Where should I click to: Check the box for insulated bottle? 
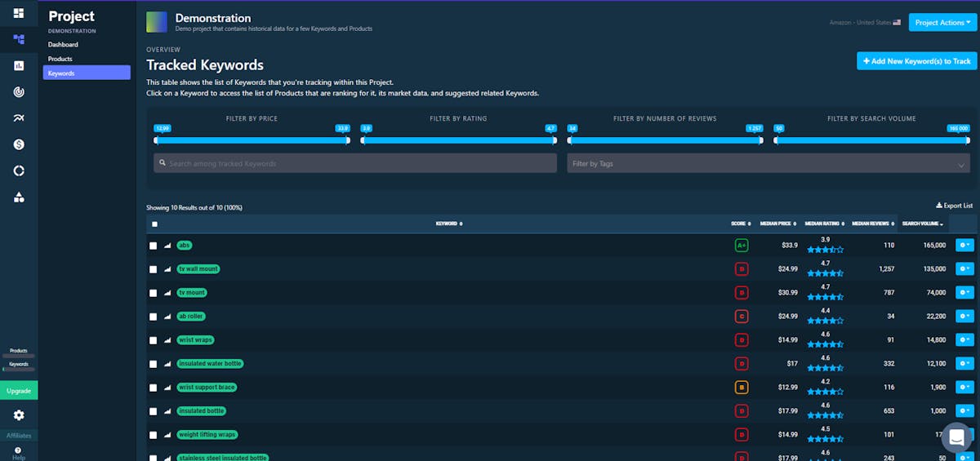click(154, 411)
